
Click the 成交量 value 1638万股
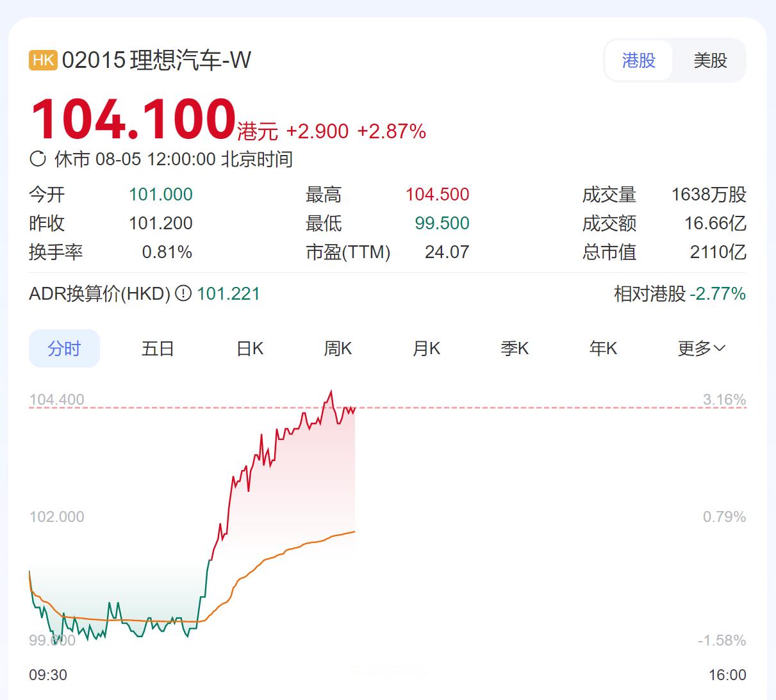pyautogui.click(x=709, y=195)
